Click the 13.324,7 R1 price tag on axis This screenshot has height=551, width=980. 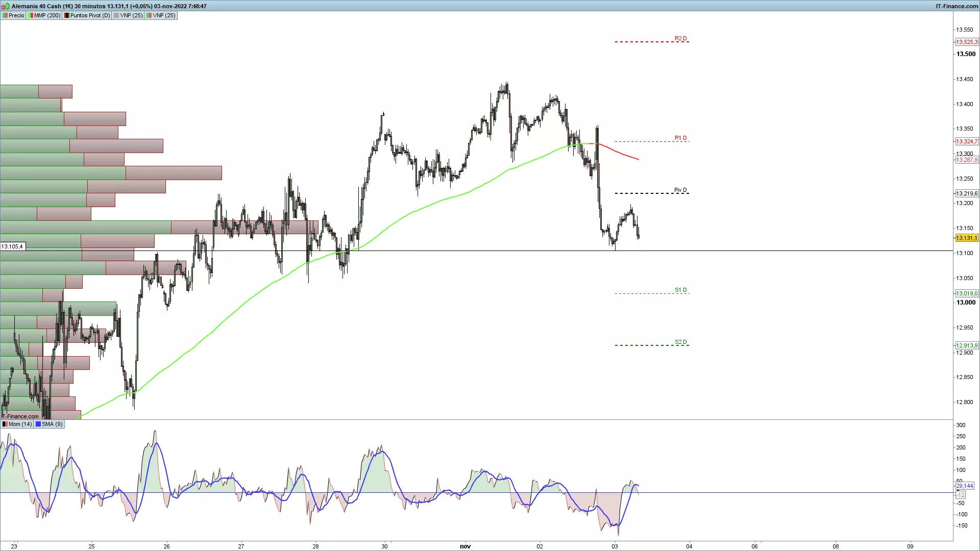point(967,141)
